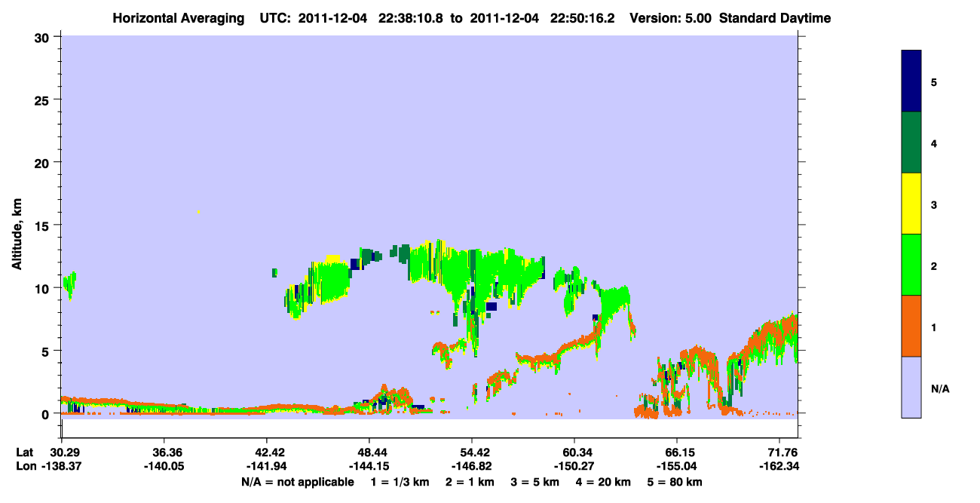This screenshot has height=503, width=980.
Task: Click the longitude value -144.15
Action: (x=369, y=467)
